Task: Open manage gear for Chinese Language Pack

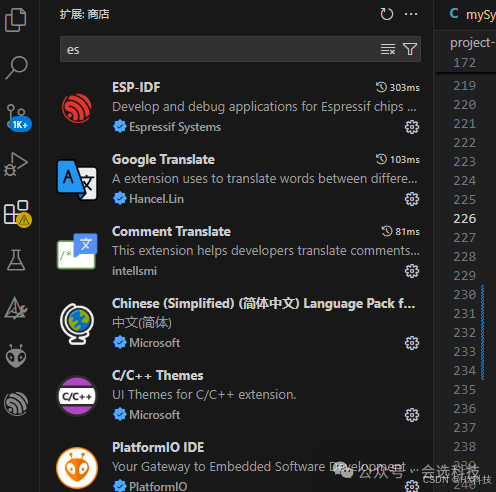Action: (x=412, y=343)
